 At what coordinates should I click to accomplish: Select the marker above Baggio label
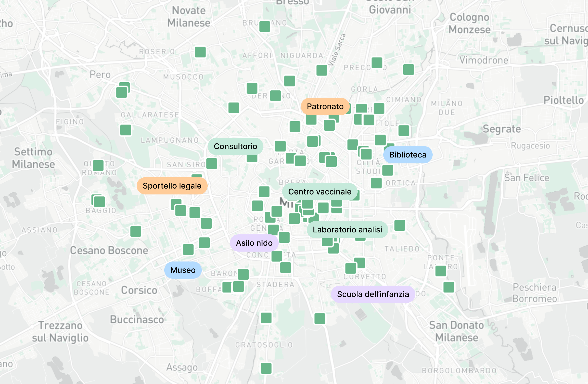click(99, 202)
